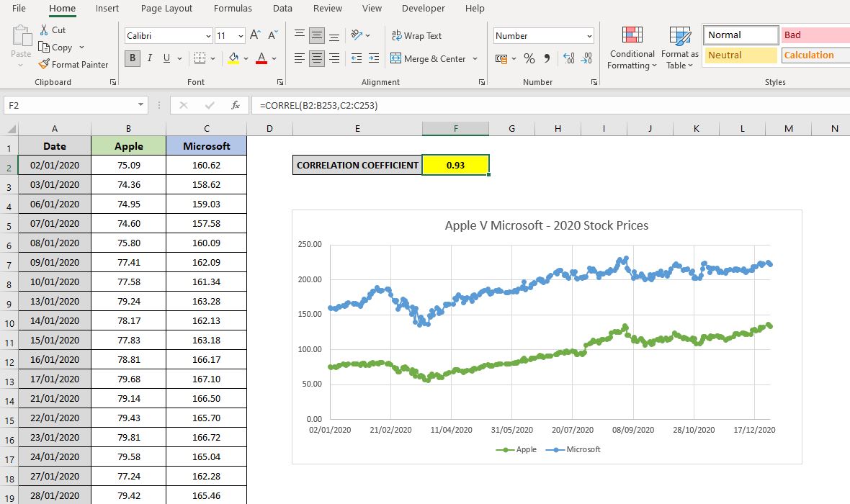850x504 pixels.
Task: Click the Format Painter icon
Action: tap(45, 64)
